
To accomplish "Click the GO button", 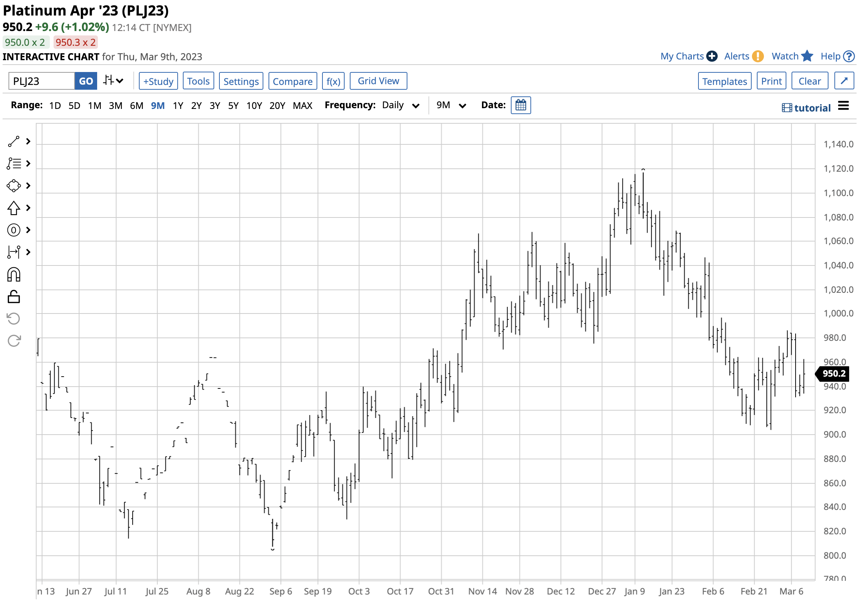I will [86, 81].
